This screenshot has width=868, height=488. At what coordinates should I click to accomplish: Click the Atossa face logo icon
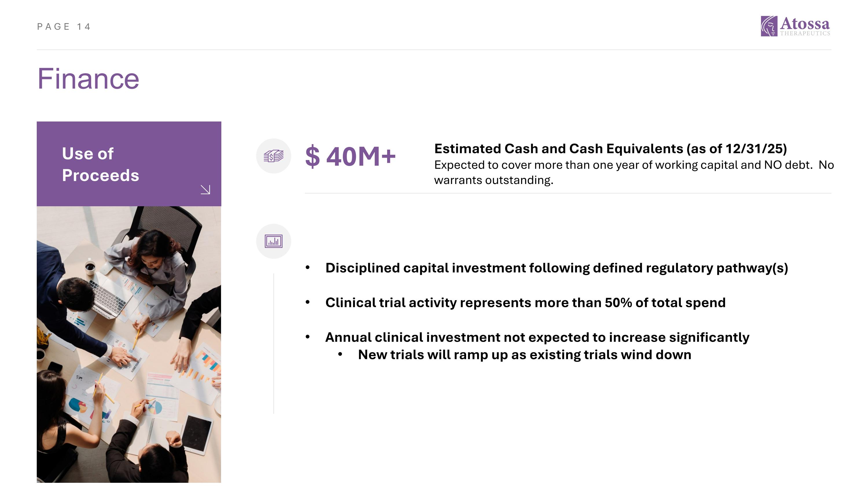(769, 26)
